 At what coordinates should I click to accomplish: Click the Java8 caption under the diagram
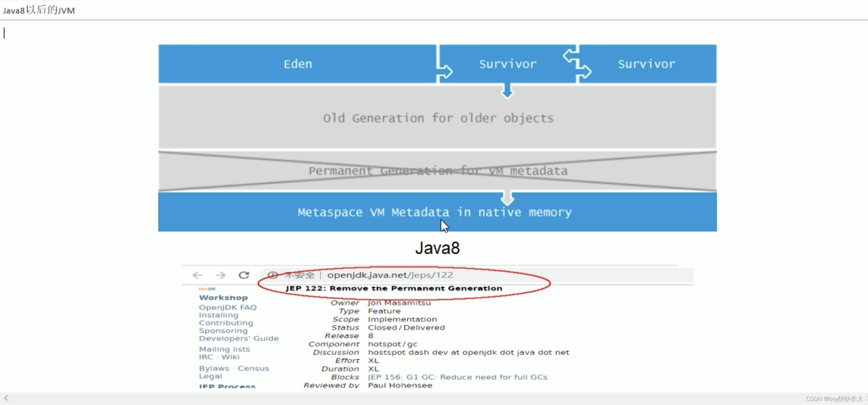coord(437,248)
